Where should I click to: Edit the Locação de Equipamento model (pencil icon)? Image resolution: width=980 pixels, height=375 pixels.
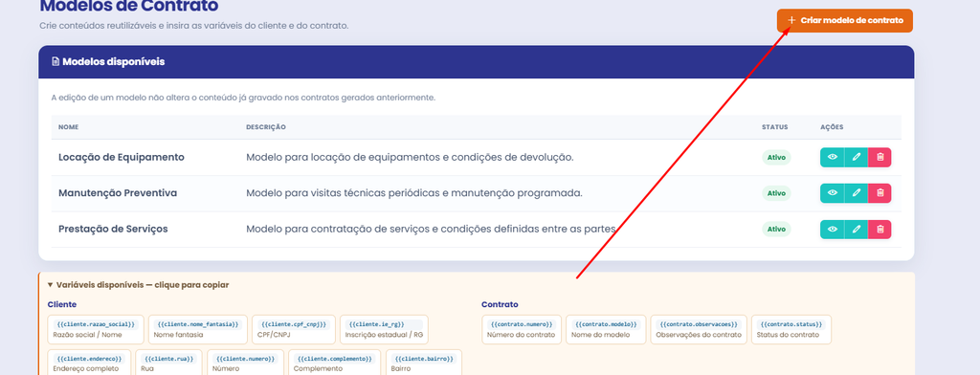pos(857,158)
